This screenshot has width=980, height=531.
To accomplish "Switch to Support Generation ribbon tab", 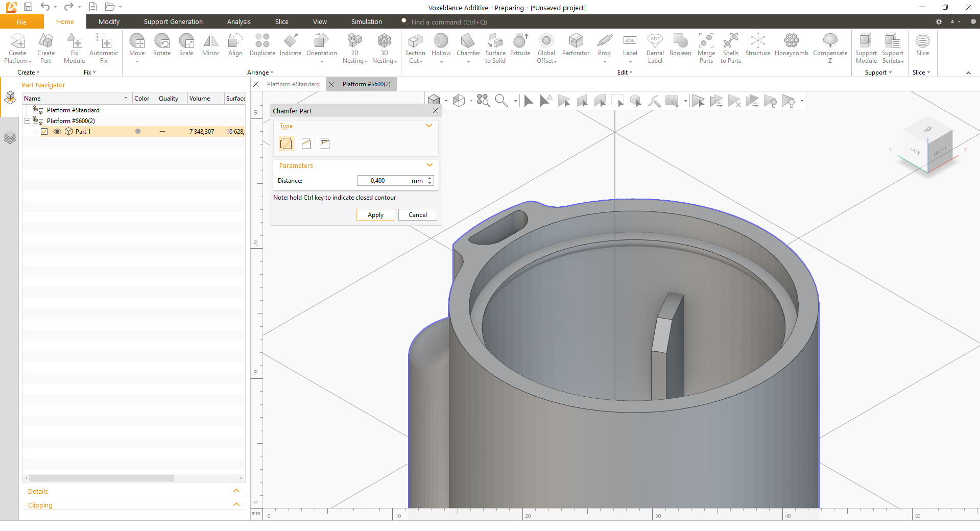I will 173,22.
